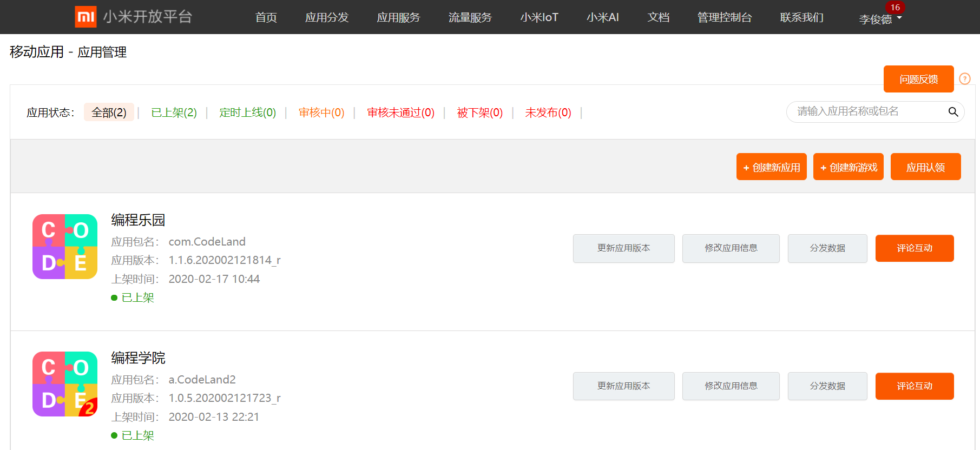The height and width of the screenshot is (450, 980).
Task: Open 评论互动 for 编程乐园
Action: click(x=915, y=248)
